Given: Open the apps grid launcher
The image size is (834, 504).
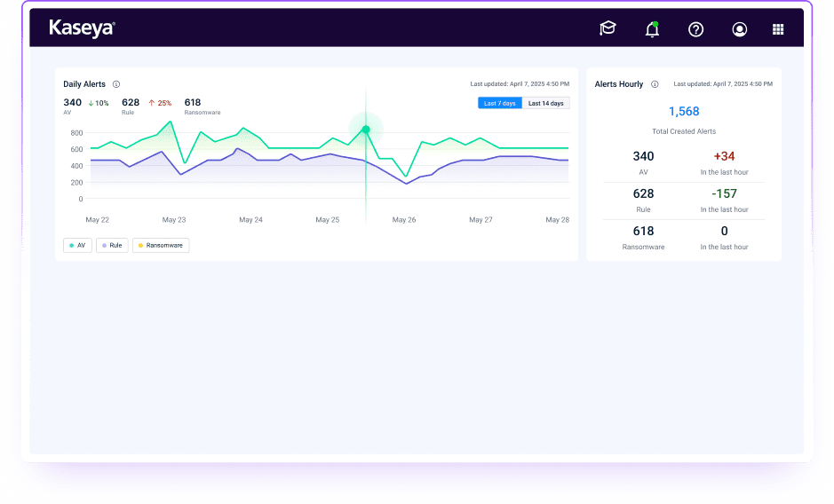Looking at the screenshot, I should (778, 29).
